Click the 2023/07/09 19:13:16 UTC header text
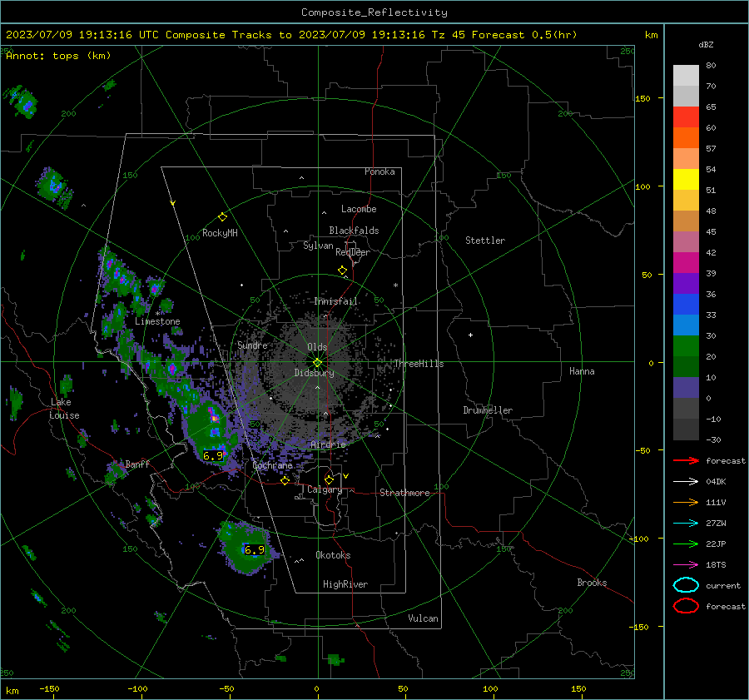The width and height of the screenshot is (749, 700). coord(83,35)
